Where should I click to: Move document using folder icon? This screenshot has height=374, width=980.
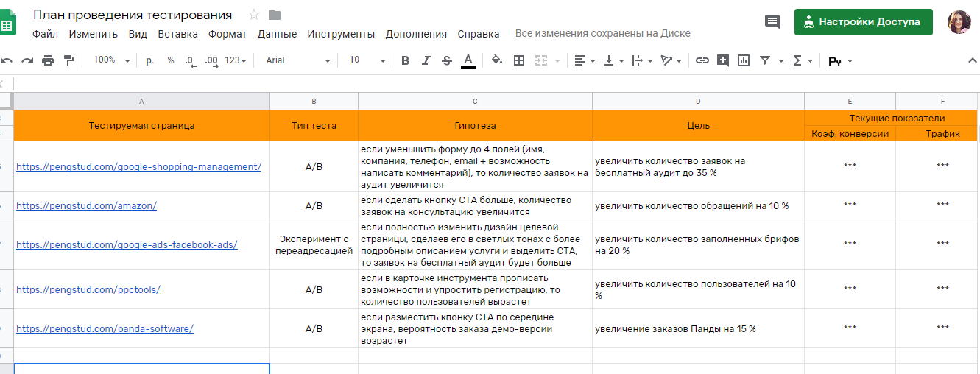(x=275, y=15)
